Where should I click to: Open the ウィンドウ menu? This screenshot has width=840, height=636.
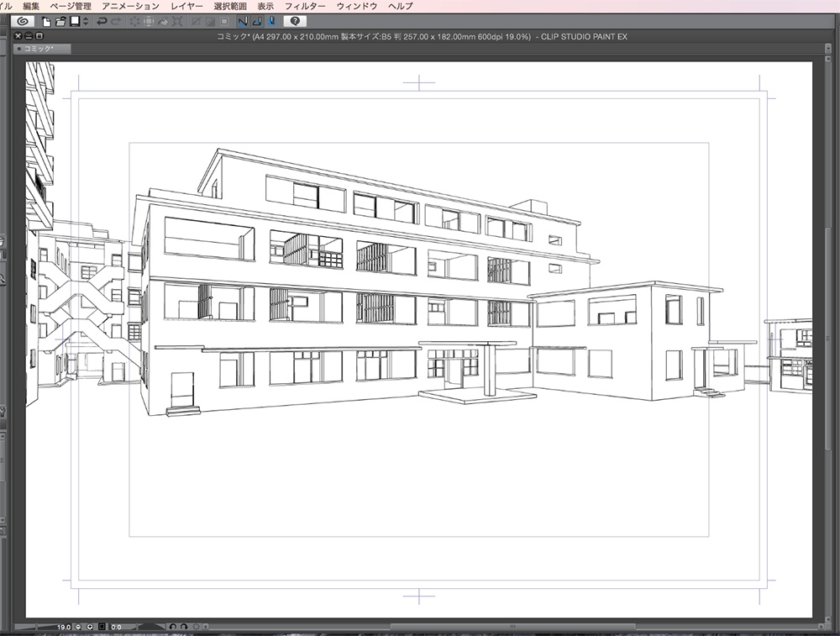pos(357,6)
